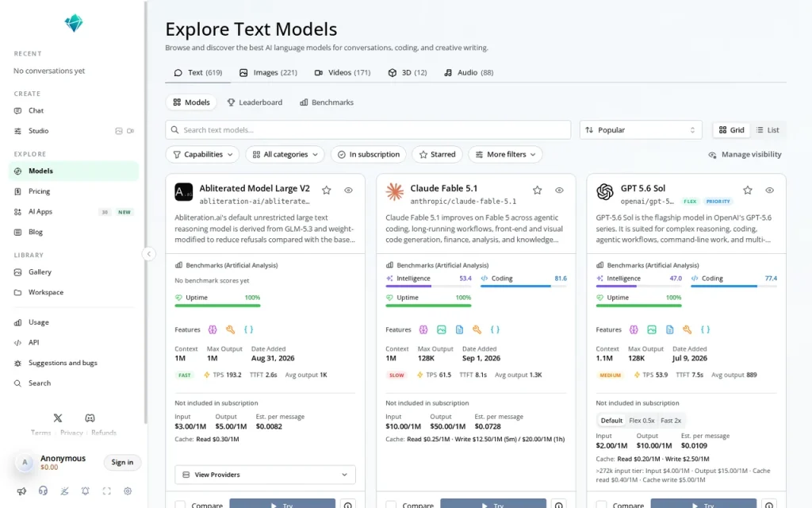Image resolution: width=812 pixels, height=508 pixels.
Task: Open the Capabilities filter dropdown
Action: 202,155
